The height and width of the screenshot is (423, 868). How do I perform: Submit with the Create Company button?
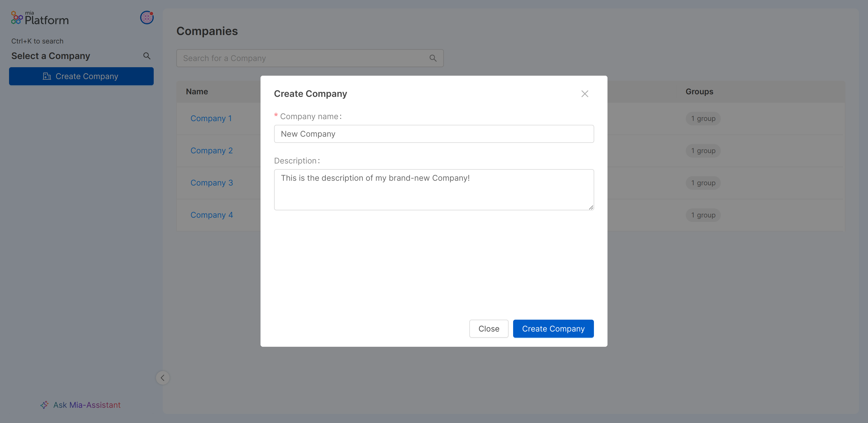[x=553, y=328]
